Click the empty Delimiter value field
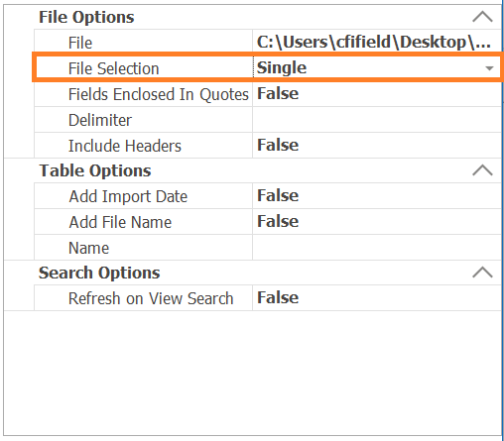 [377, 120]
